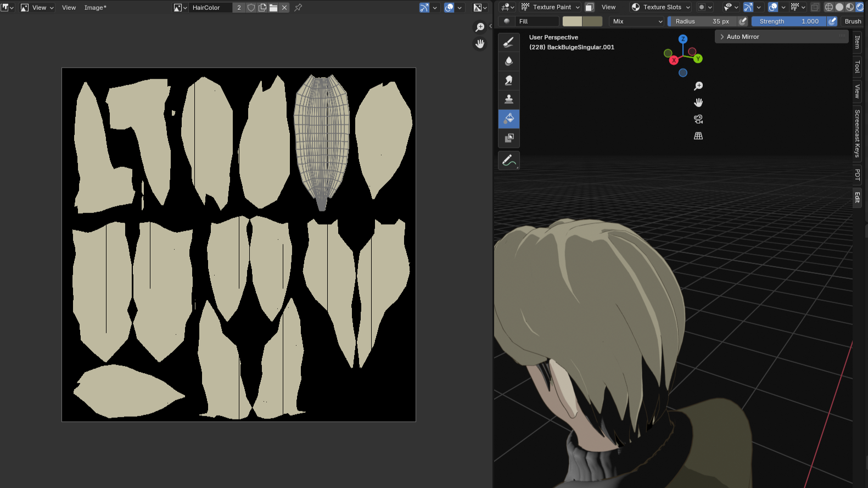
Task: Toggle strength pressure sensitivity
Action: [x=832, y=21]
